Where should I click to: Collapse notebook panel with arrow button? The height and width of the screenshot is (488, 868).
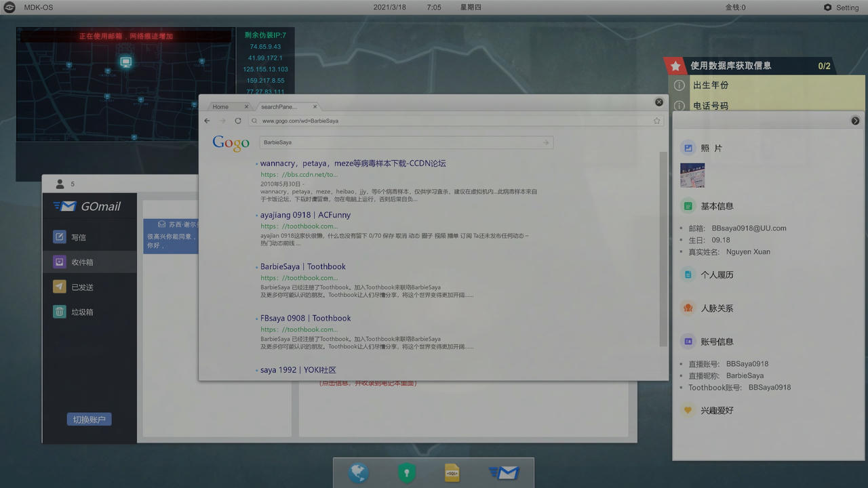point(855,121)
